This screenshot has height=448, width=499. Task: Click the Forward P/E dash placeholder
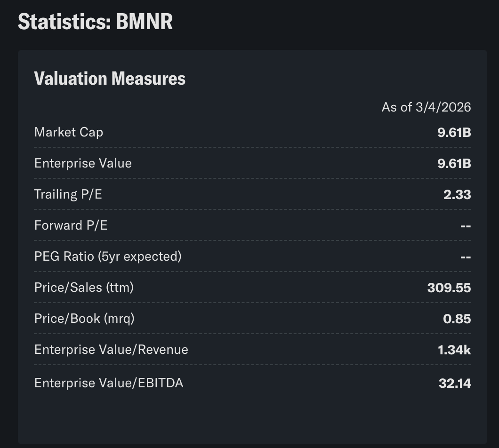pos(465,225)
